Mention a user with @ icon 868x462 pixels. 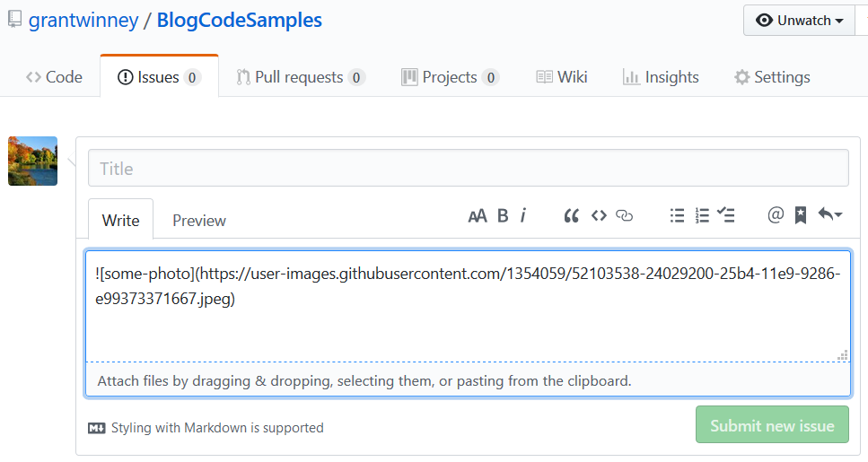pos(776,214)
